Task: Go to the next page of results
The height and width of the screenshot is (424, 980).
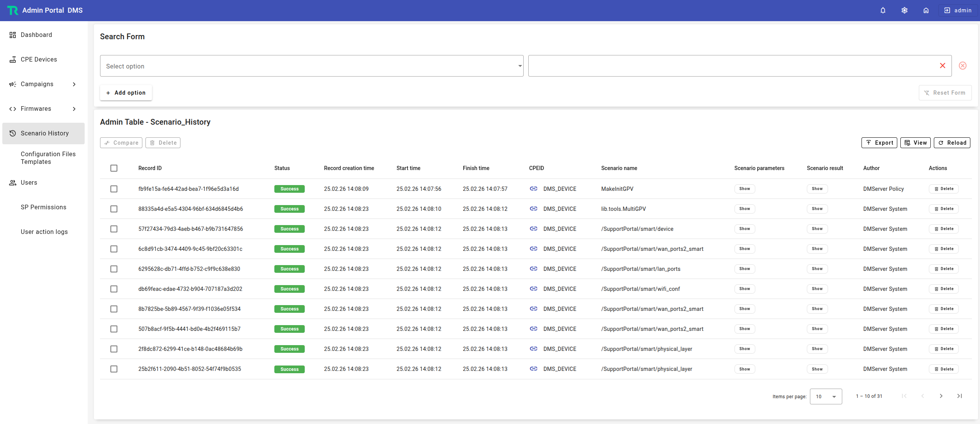Action: pyautogui.click(x=941, y=396)
